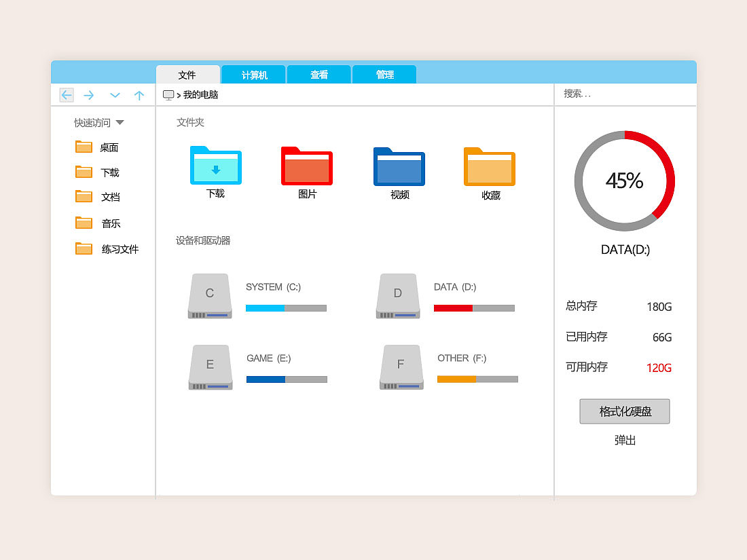Click the 弹出 eject link
747x560 pixels.
625,440
